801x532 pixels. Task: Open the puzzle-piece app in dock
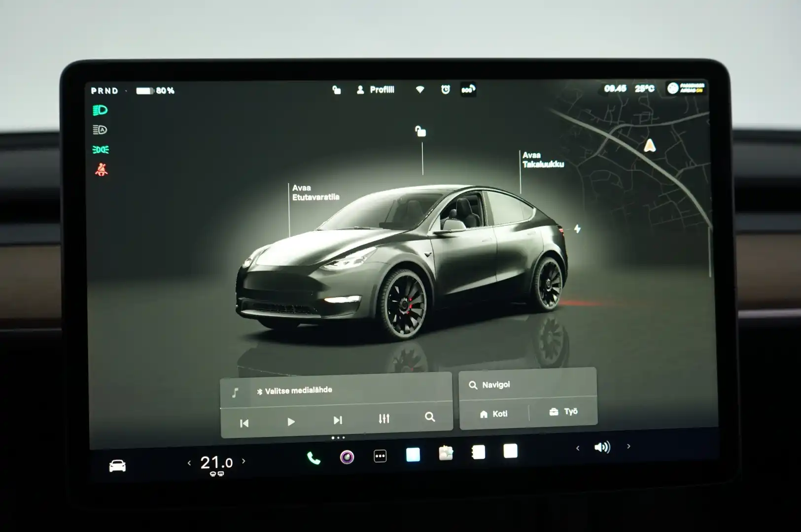pos(446,453)
